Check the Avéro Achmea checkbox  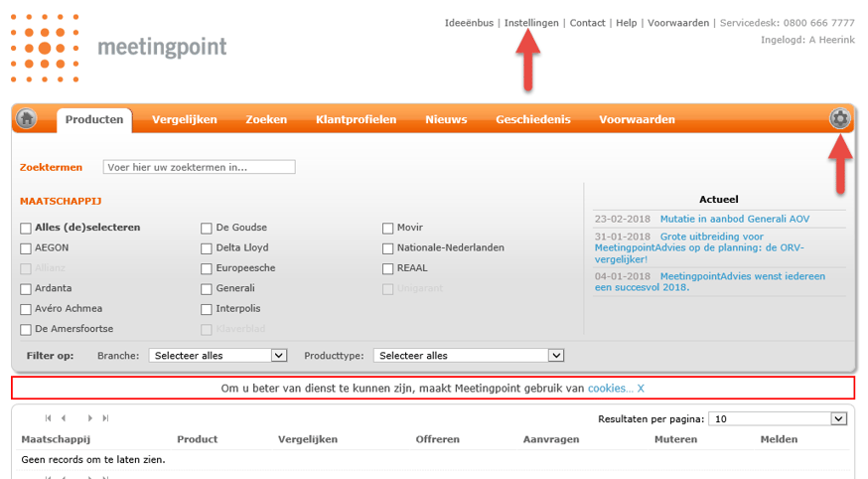pyautogui.click(x=26, y=309)
